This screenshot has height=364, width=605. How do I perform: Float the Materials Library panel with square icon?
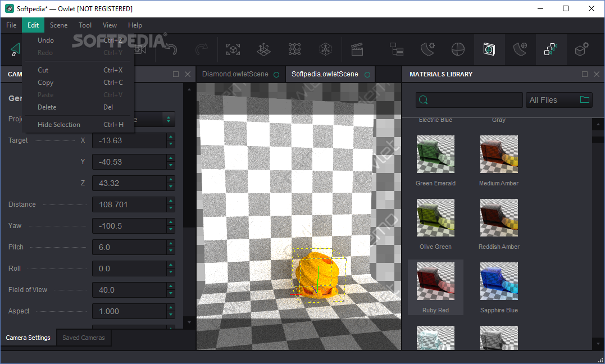(585, 74)
